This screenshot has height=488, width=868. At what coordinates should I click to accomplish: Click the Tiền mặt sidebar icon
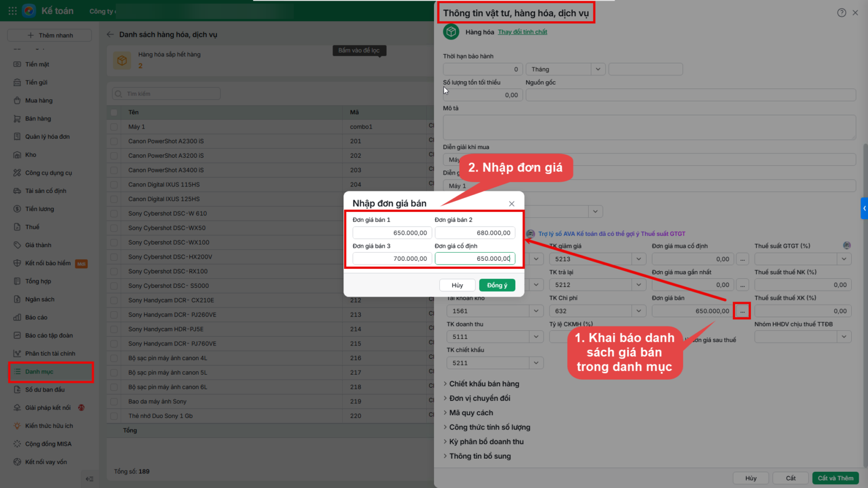point(17,65)
